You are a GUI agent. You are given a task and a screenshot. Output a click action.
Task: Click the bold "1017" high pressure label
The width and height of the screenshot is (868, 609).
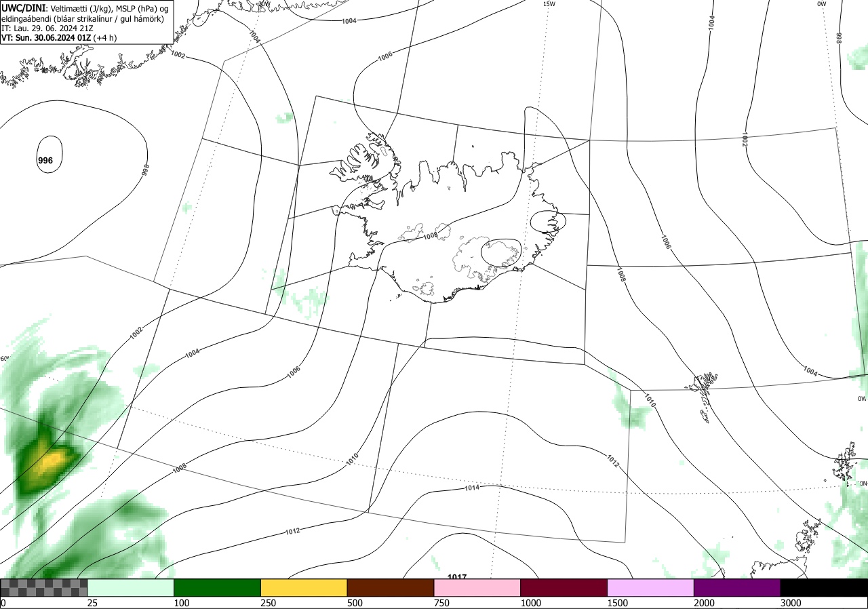tap(457, 577)
